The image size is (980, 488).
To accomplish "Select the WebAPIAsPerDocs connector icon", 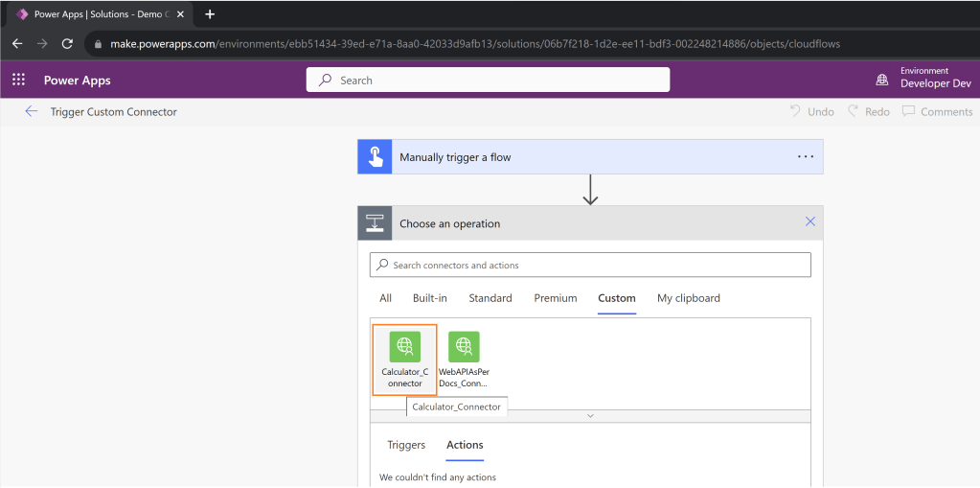I will pos(464,346).
